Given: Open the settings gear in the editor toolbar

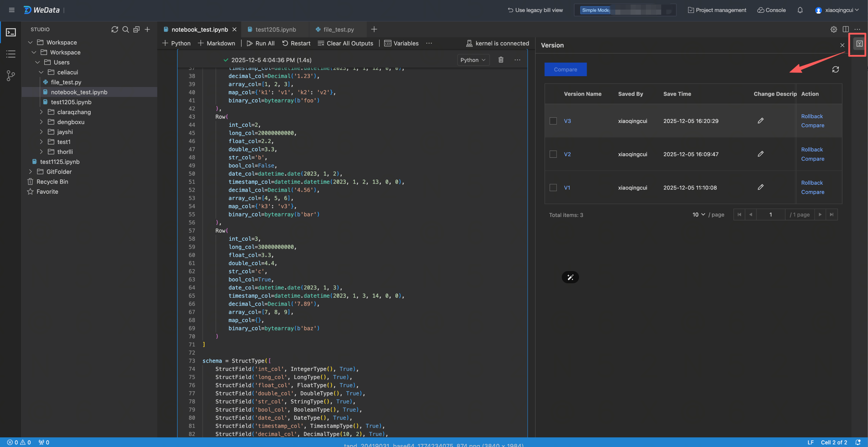Looking at the screenshot, I should coord(834,29).
